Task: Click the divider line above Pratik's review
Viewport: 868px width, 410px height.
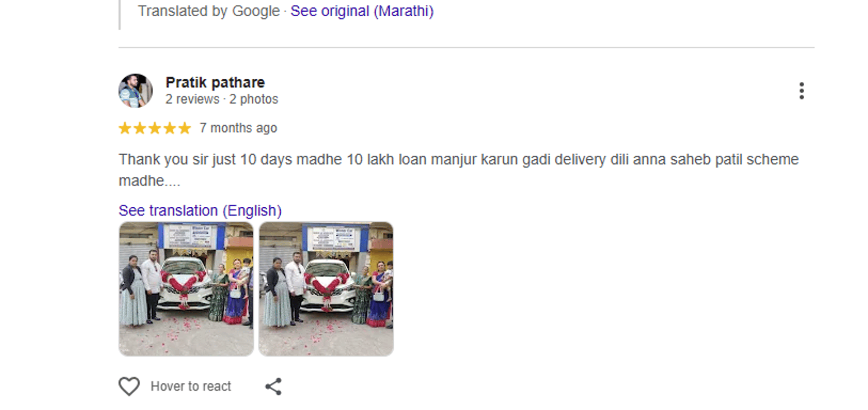Action: [x=467, y=47]
